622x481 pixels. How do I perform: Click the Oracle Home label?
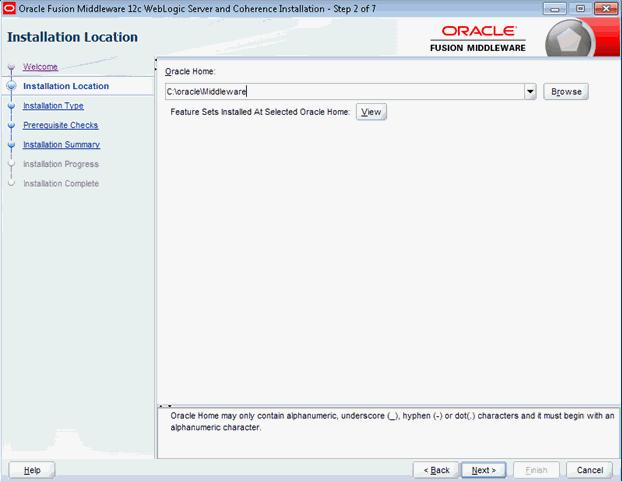(190, 71)
